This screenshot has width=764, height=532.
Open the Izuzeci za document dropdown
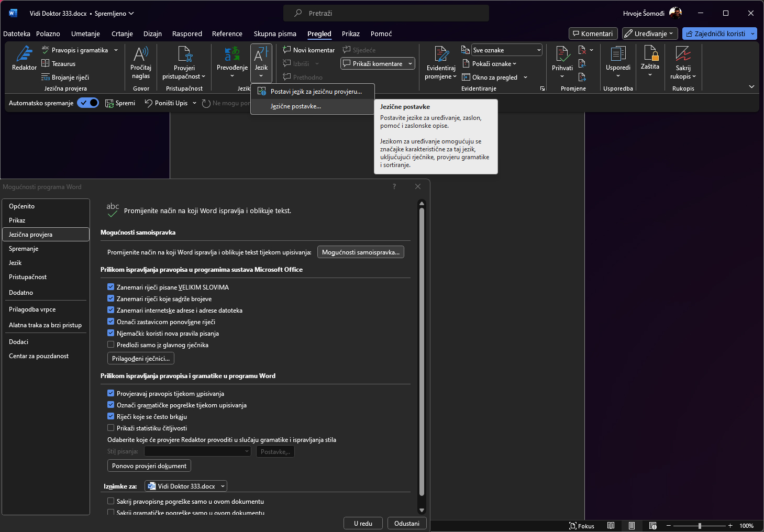(x=186, y=486)
